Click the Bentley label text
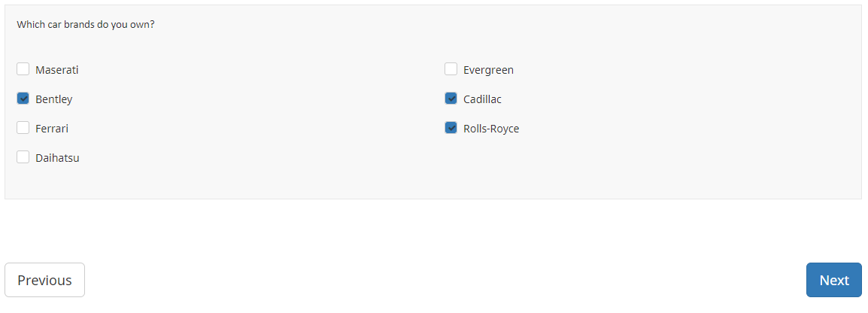The image size is (868, 313). (x=54, y=99)
